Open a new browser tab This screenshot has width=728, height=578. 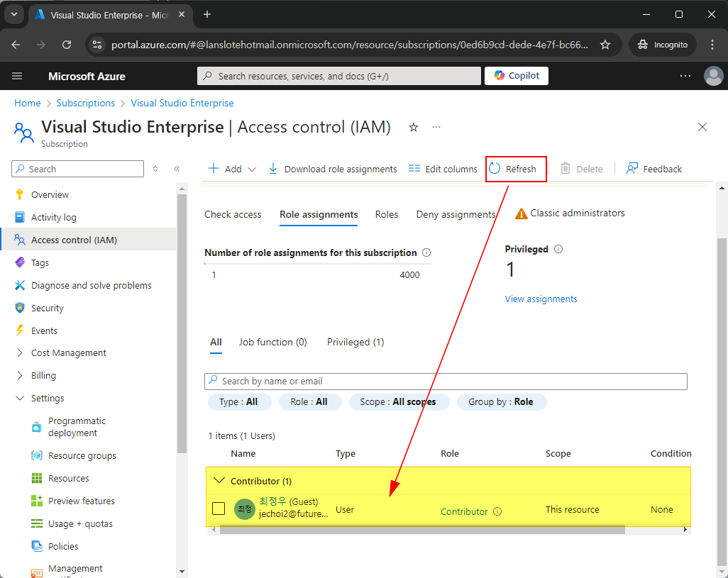[207, 14]
